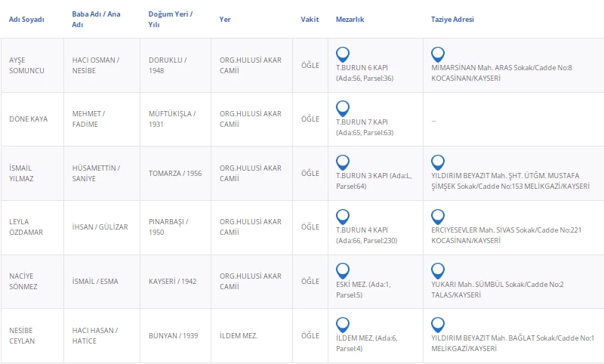Viewport: 604px width, 364px height.
Task: Click the T.BURUN 6 KAPI cemetery text
Action: [362, 67]
